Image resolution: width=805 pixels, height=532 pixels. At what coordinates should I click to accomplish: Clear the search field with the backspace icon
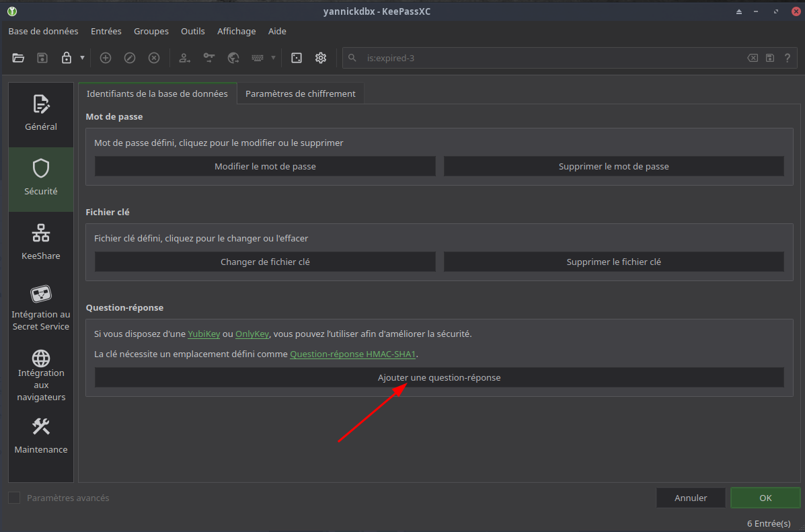753,58
